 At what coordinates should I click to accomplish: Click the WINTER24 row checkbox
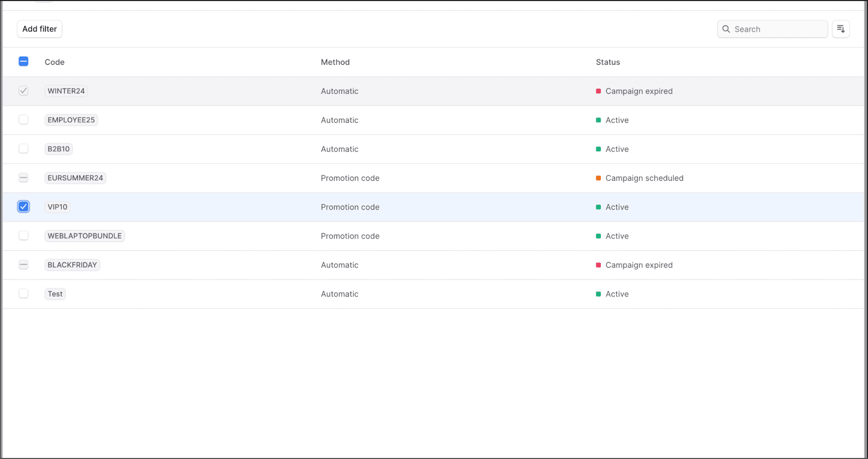(x=23, y=91)
